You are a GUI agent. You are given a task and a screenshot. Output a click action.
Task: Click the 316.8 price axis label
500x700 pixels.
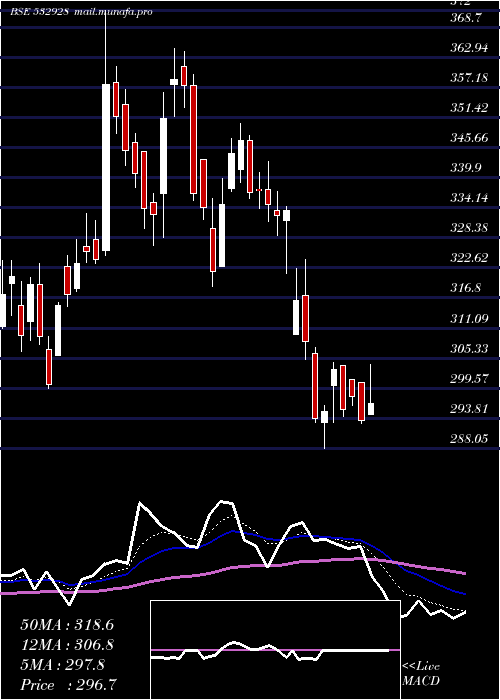point(468,288)
